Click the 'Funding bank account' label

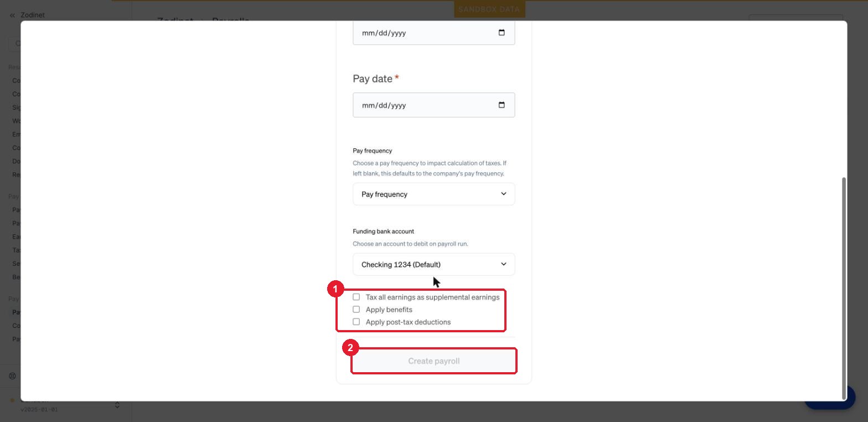(x=383, y=231)
